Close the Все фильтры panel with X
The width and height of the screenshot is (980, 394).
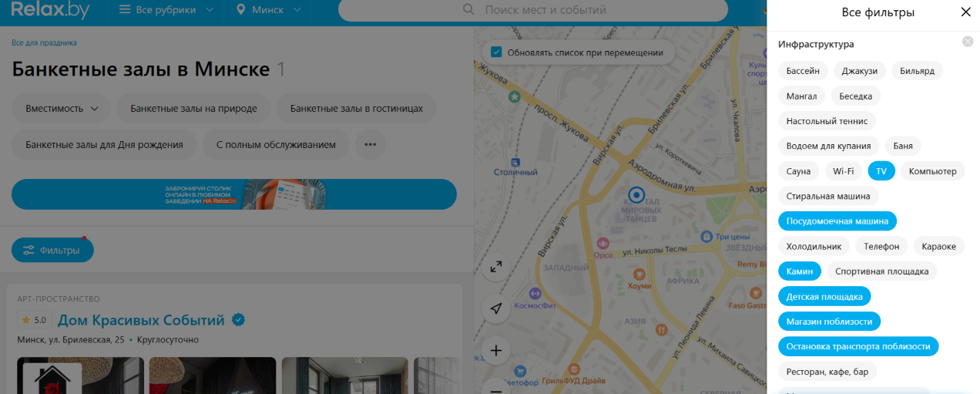[x=965, y=12]
